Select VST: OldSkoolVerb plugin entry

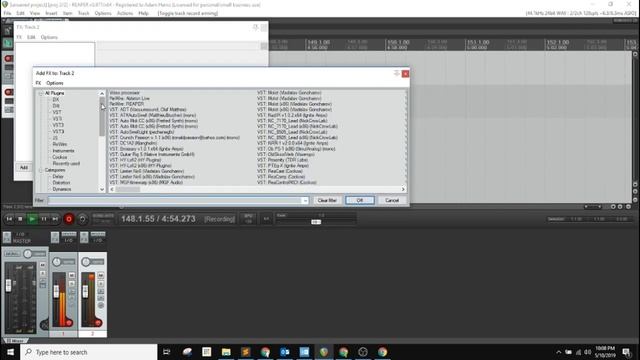286,155
